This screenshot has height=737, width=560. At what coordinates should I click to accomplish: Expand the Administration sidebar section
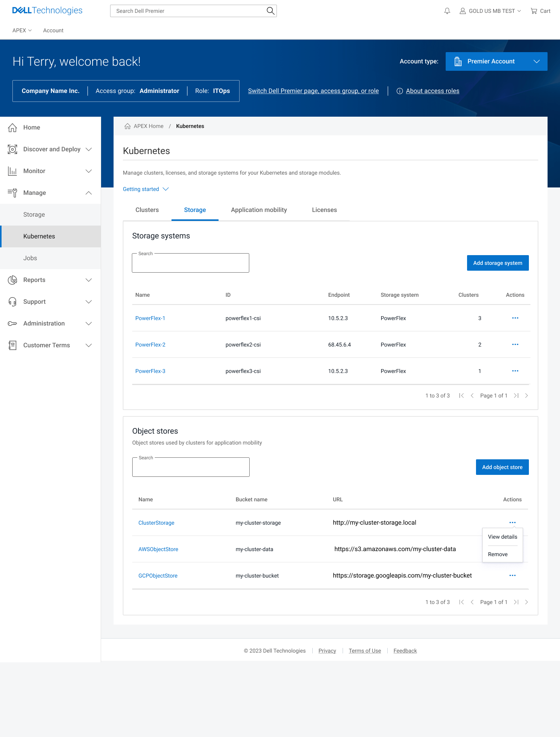click(89, 324)
